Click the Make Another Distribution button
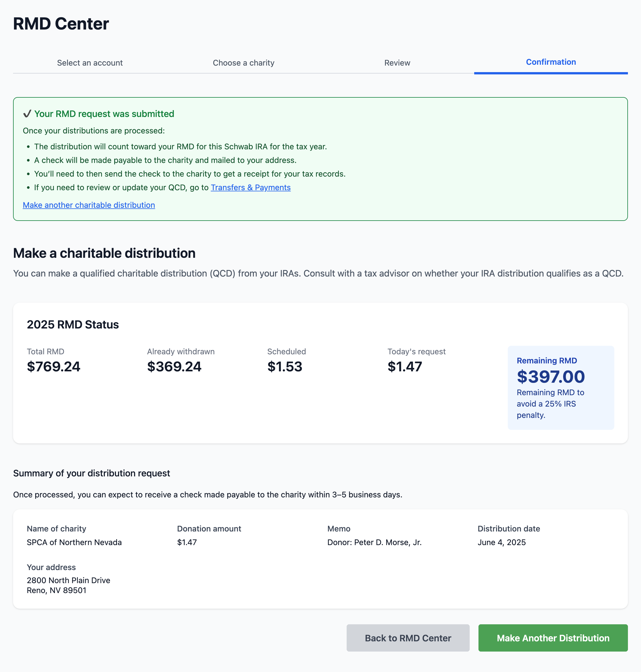 click(x=553, y=638)
